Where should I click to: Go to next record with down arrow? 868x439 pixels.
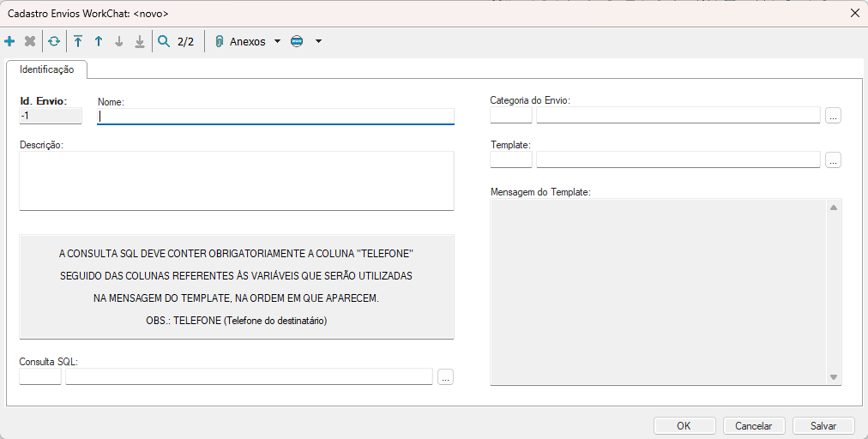click(x=119, y=41)
